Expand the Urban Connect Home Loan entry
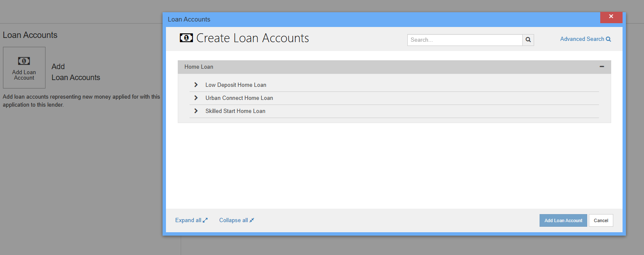Viewport: 644px width, 255px height. (195, 98)
